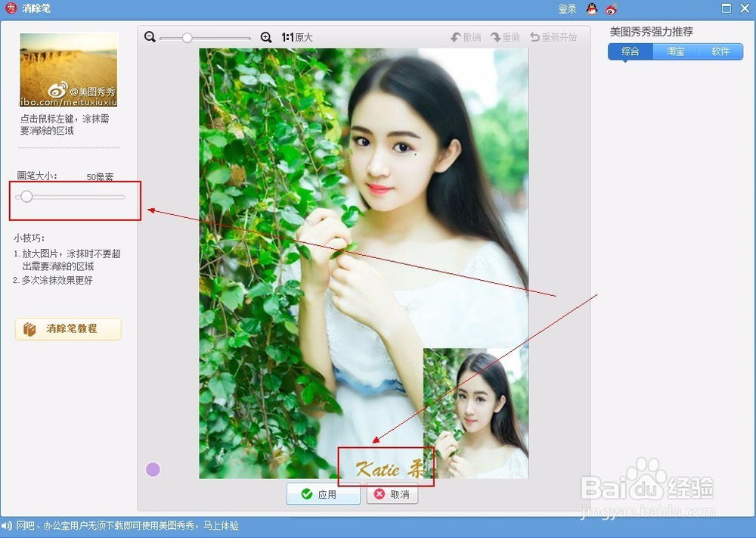
Task: Click the 应用 apply button
Action: (323, 494)
